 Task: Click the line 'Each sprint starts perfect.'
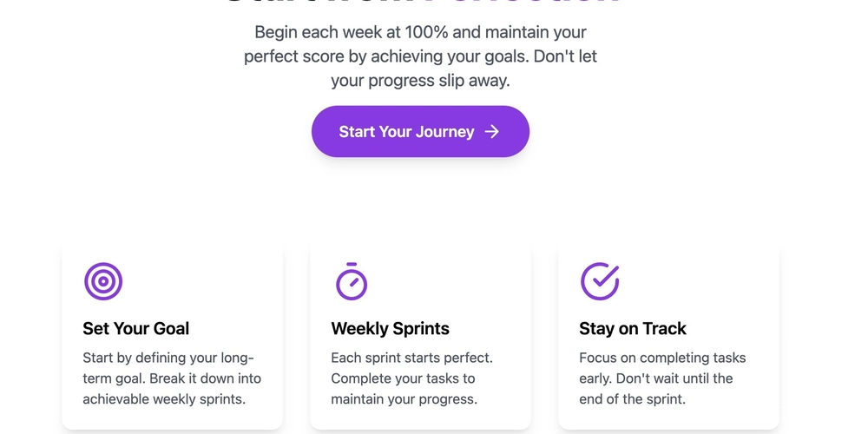click(411, 358)
